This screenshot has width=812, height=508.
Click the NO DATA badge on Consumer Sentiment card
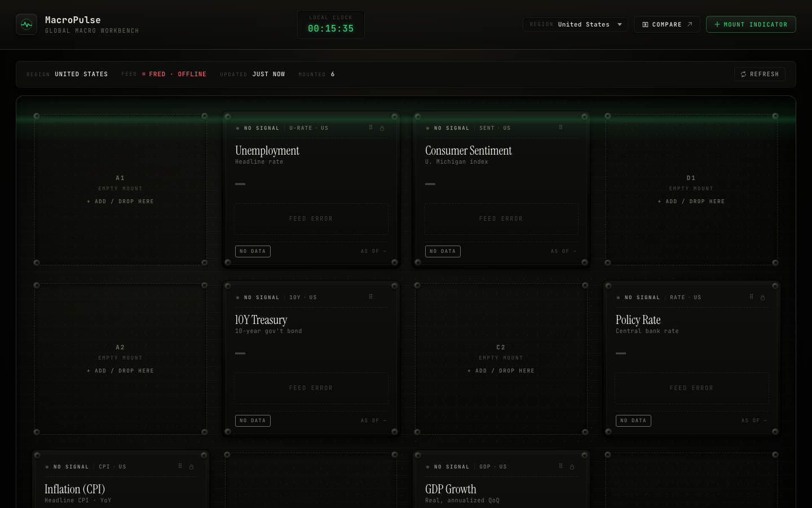443,251
